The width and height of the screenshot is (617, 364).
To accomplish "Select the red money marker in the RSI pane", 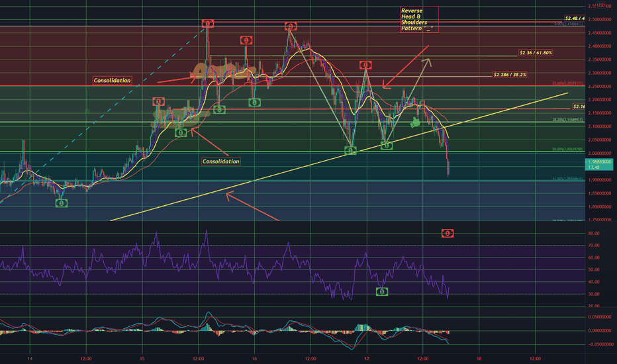I will point(448,234).
